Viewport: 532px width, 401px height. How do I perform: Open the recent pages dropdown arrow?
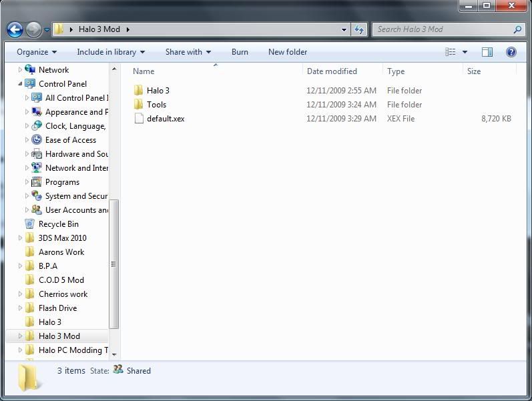47,30
